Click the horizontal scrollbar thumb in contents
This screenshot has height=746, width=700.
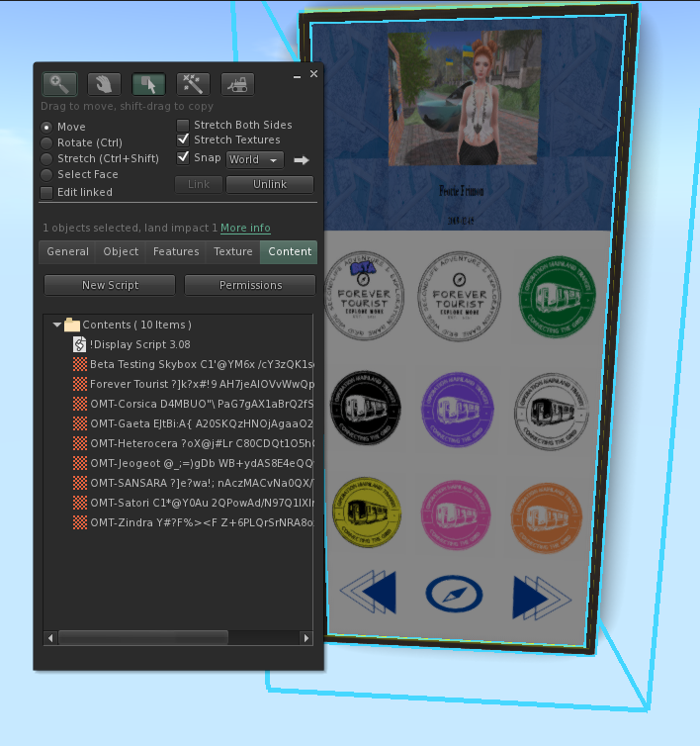(143, 638)
